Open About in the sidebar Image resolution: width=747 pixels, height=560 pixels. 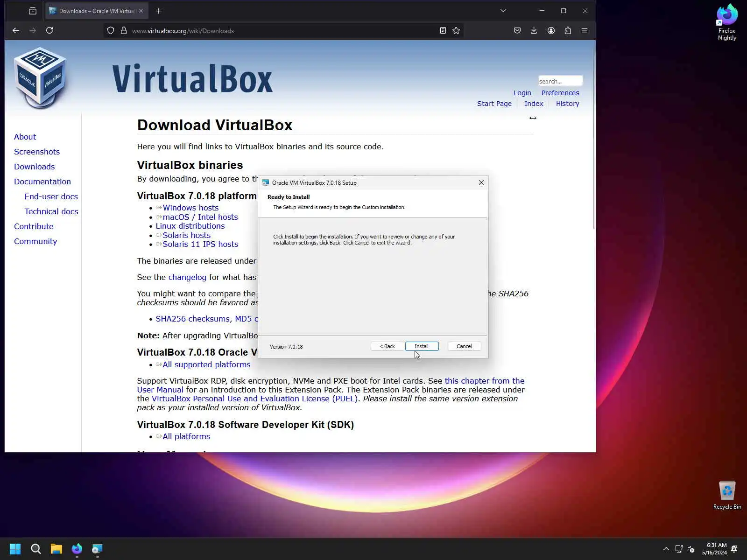pos(25,137)
